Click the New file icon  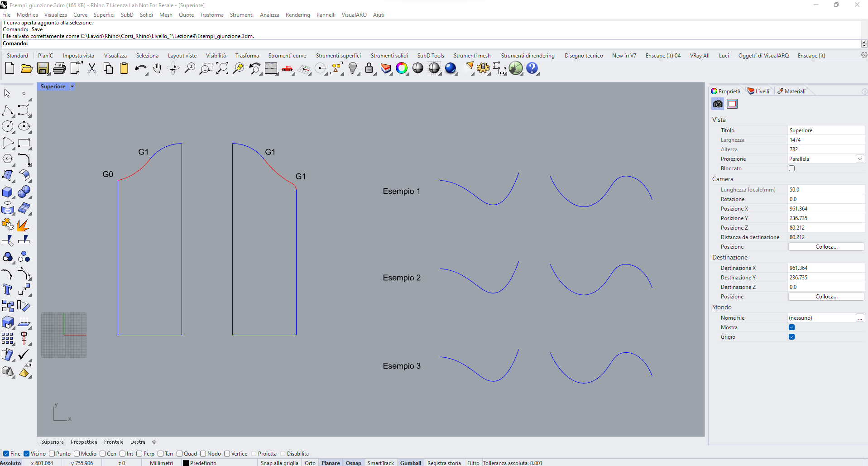click(x=10, y=68)
